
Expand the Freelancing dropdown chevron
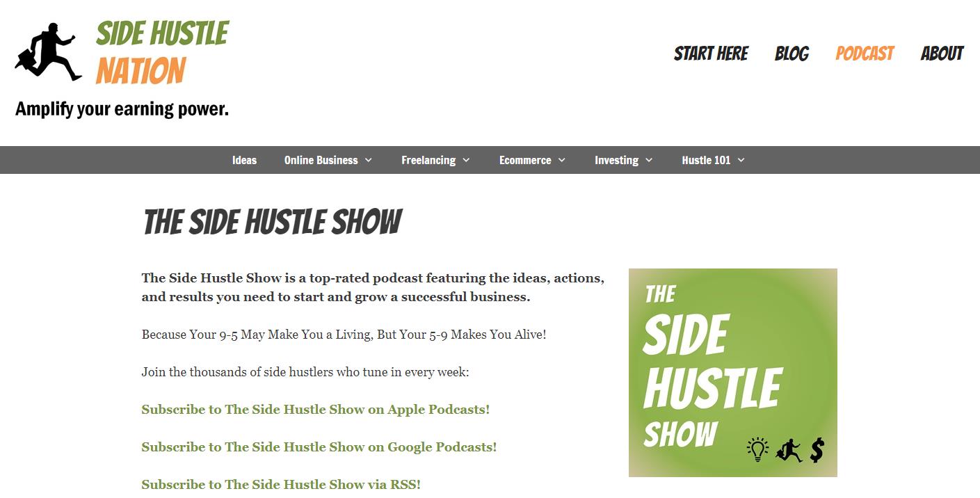(466, 160)
